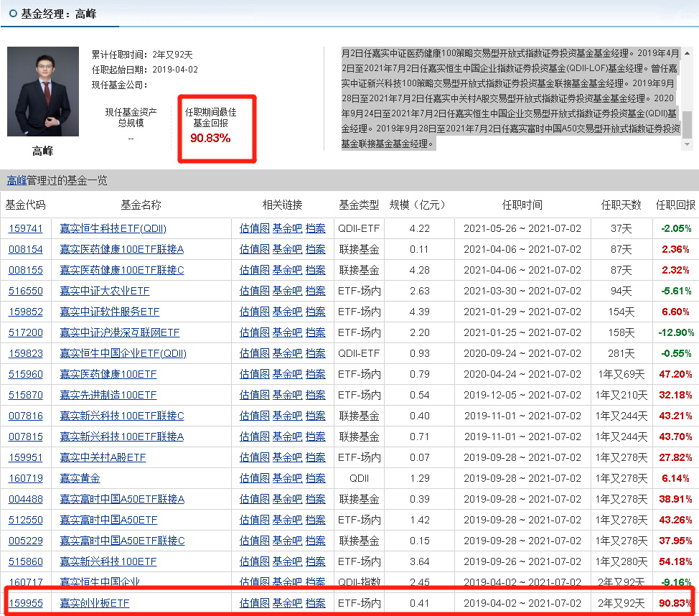View 档案 for 嘉实中证软件服务ETF

(315, 312)
